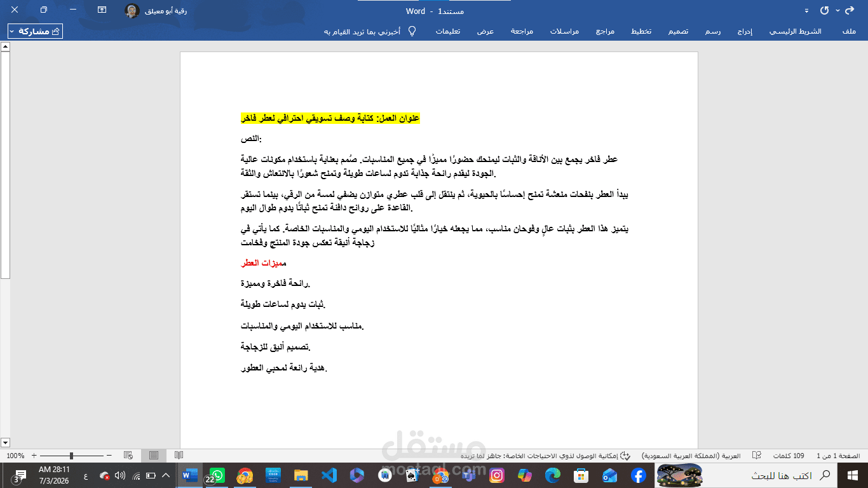Click the spelling proofing icon in status bar
This screenshot has height=488, width=868.
pos(757,456)
